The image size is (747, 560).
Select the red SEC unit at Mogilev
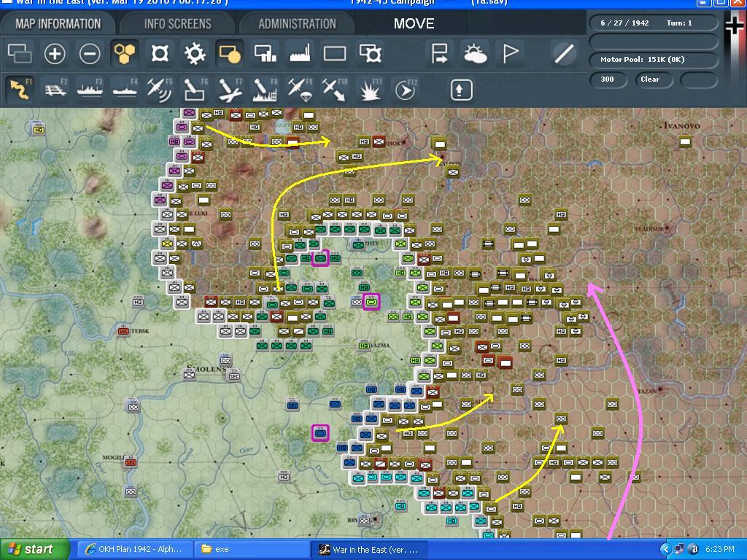(130, 462)
